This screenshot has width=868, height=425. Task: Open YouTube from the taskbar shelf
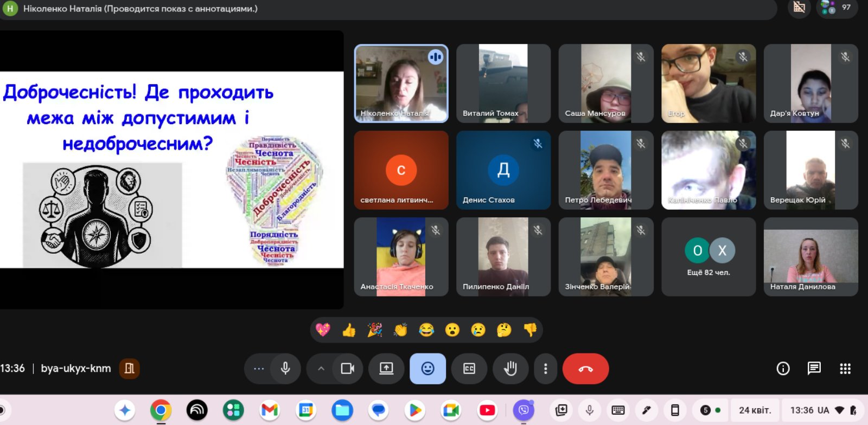[x=487, y=410]
